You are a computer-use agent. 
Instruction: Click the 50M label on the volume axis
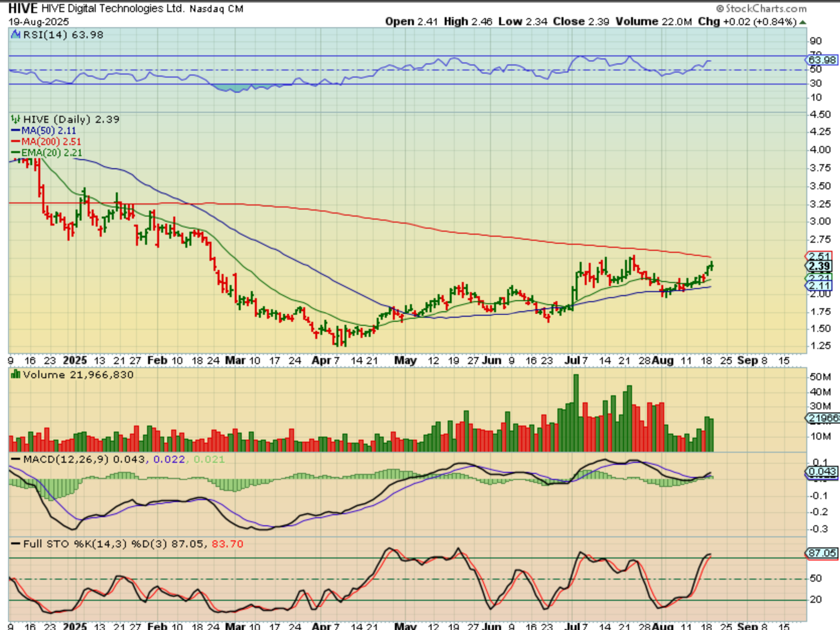(x=820, y=377)
